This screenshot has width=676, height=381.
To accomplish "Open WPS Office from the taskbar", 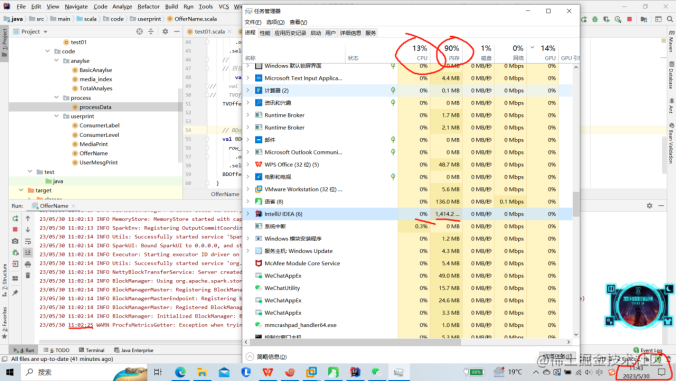I will (x=268, y=372).
